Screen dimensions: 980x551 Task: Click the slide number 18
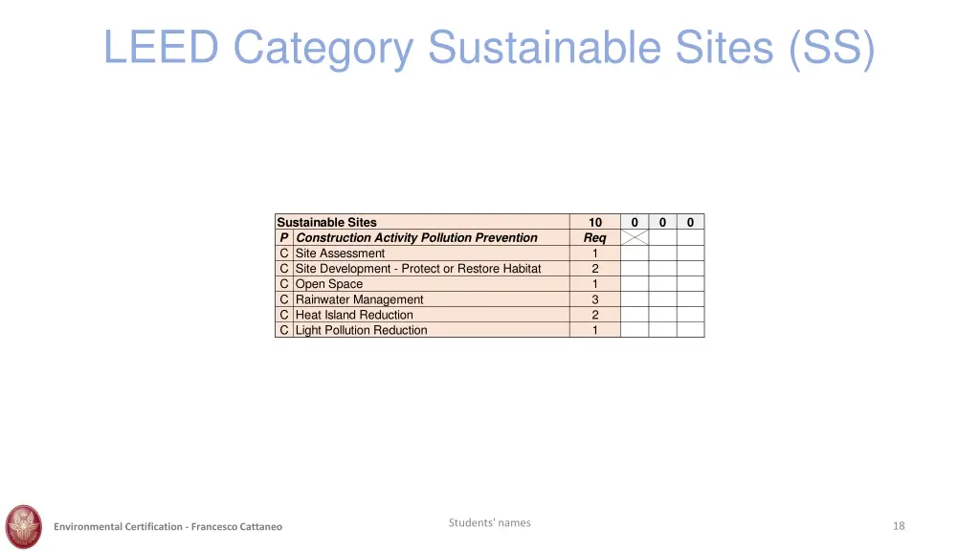click(x=898, y=526)
